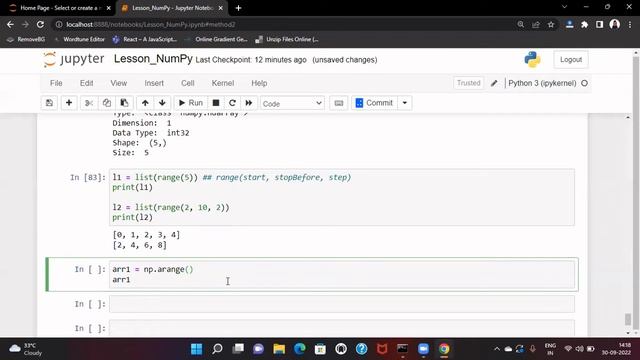Show hidden system tray icons chevron
The height and width of the screenshot is (360, 640).
coord(497,349)
